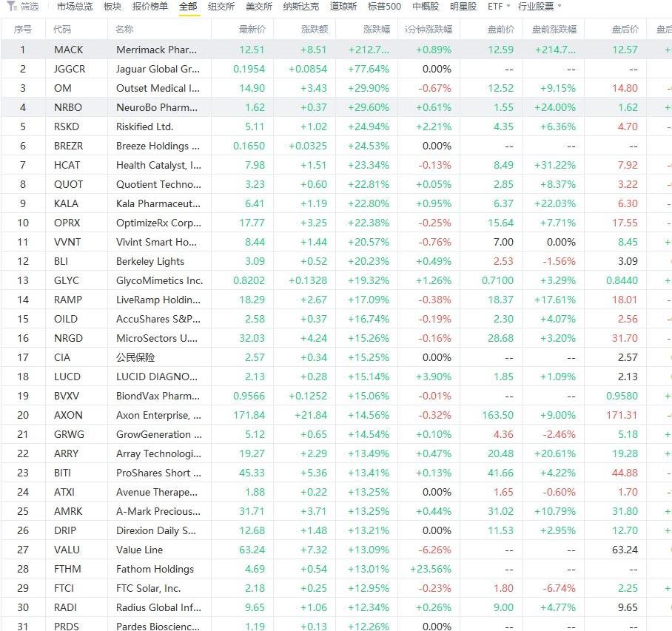672x631 pixels.
Task: Select the JGGCR ticker code
Action: click(x=70, y=69)
